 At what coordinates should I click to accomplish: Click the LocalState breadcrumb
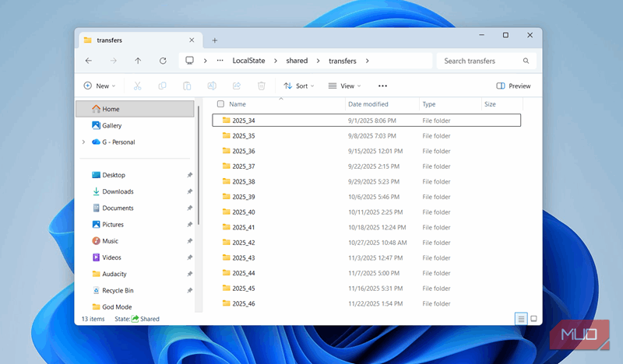click(x=248, y=61)
